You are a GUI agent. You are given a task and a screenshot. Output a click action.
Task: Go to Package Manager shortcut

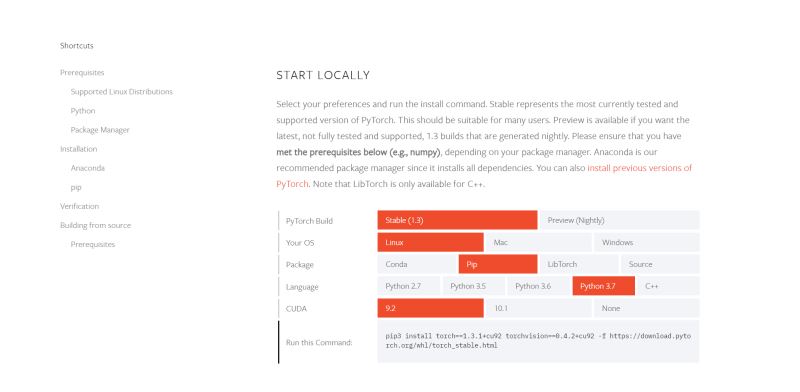[x=100, y=130]
